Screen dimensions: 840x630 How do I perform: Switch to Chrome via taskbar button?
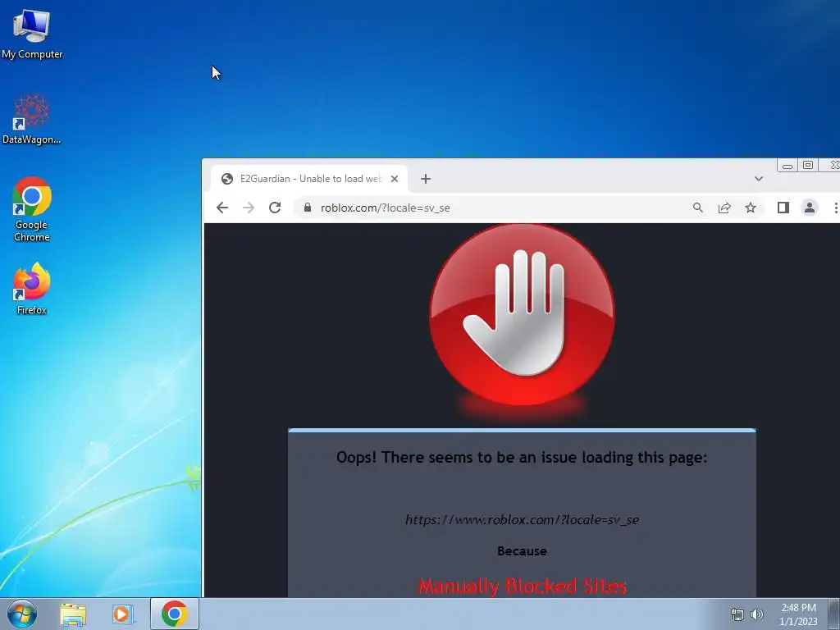pyautogui.click(x=175, y=614)
